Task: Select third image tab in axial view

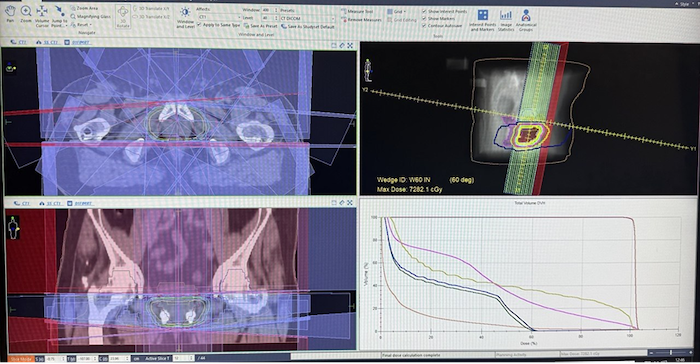Action: point(78,42)
